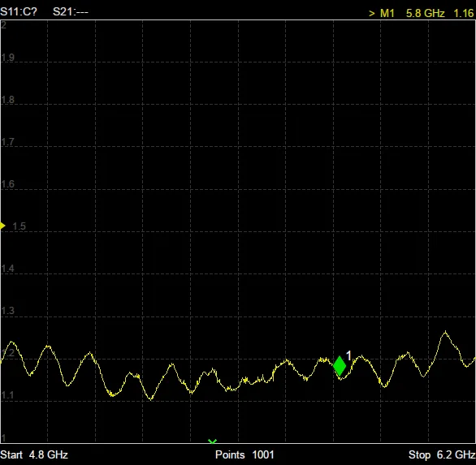This screenshot has height=465, width=476.
Task: Select the green diamond marker 1
Action: click(340, 366)
